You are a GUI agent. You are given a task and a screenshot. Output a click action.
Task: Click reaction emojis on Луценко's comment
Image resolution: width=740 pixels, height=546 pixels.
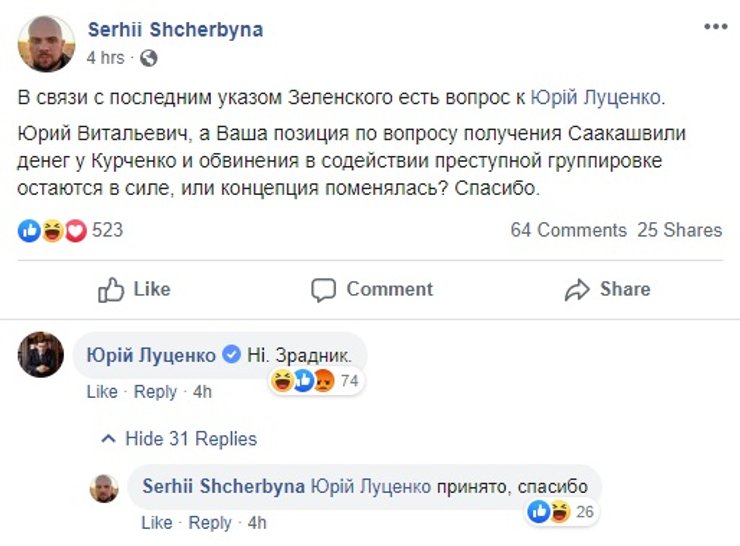tap(302, 381)
